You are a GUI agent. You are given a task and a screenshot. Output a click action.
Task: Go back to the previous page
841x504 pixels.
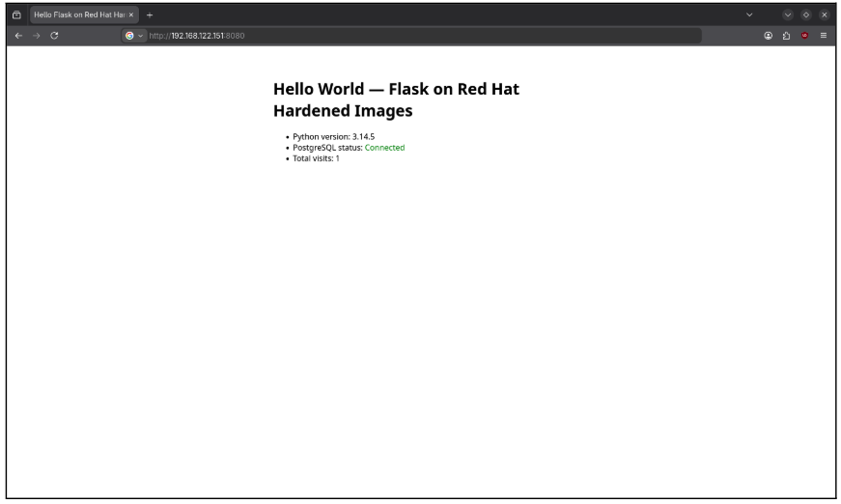coord(18,36)
